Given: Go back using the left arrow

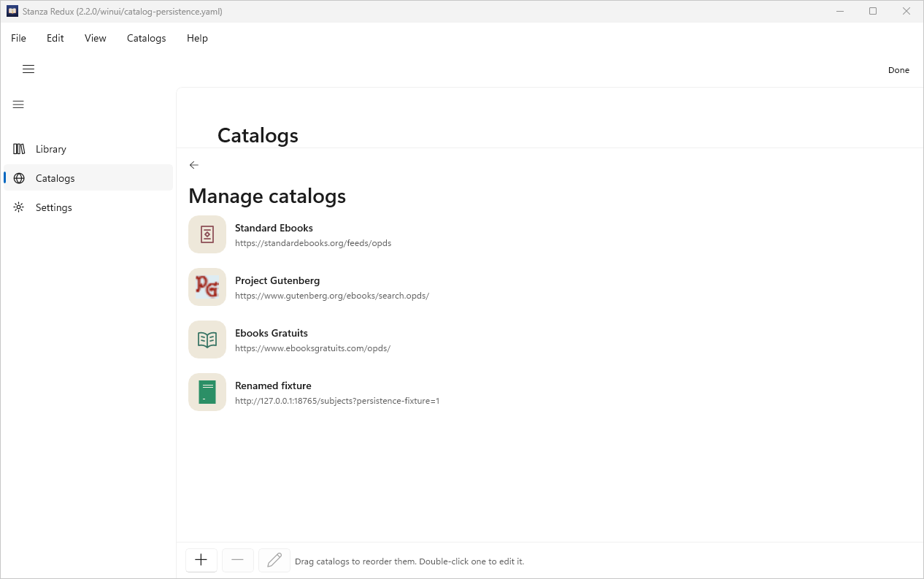Looking at the screenshot, I should coord(193,165).
